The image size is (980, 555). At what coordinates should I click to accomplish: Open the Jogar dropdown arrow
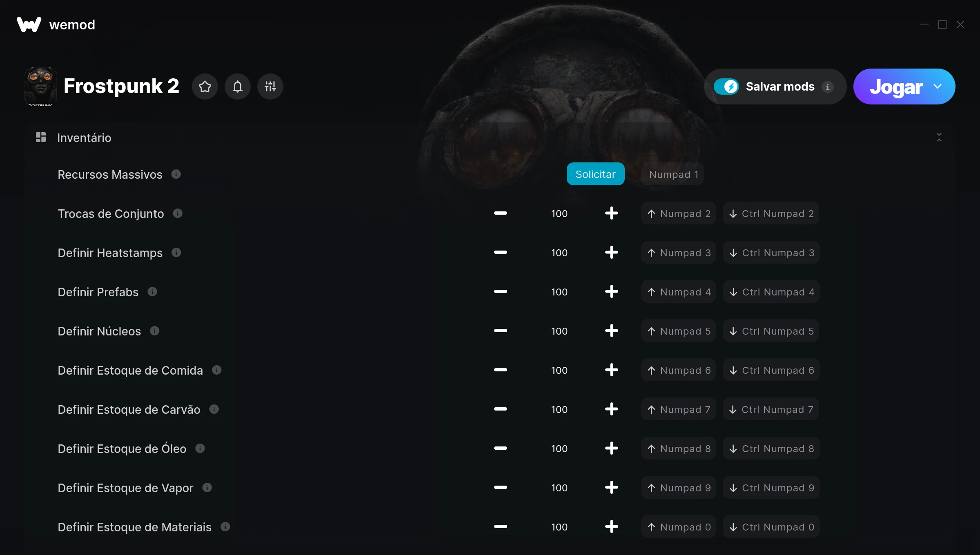pyautogui.click(x=938, y=87)
